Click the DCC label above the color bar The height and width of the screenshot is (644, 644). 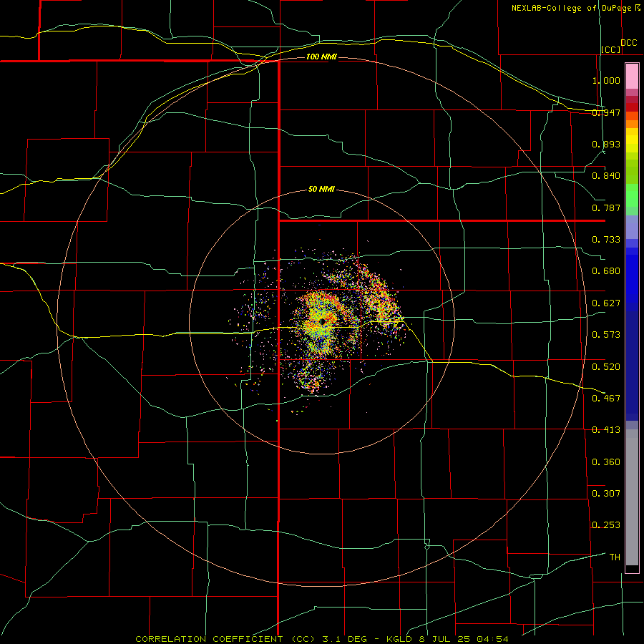tap(629, 43)
